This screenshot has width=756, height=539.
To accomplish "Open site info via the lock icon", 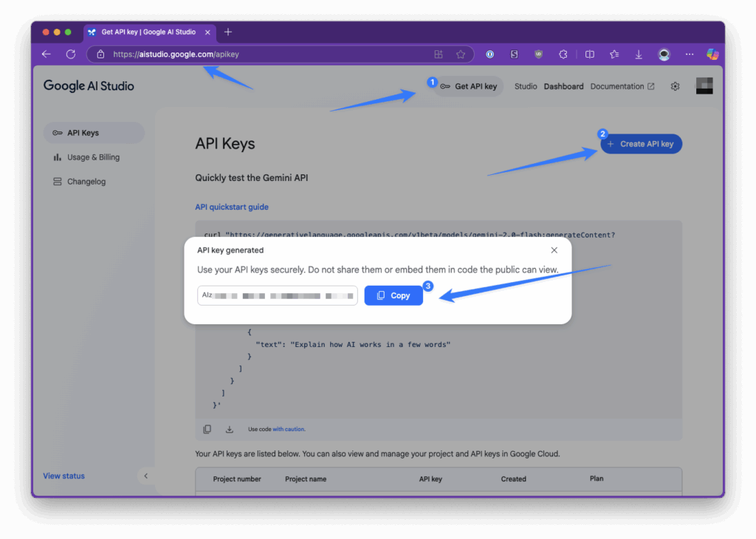I will (x=100, y=55).
